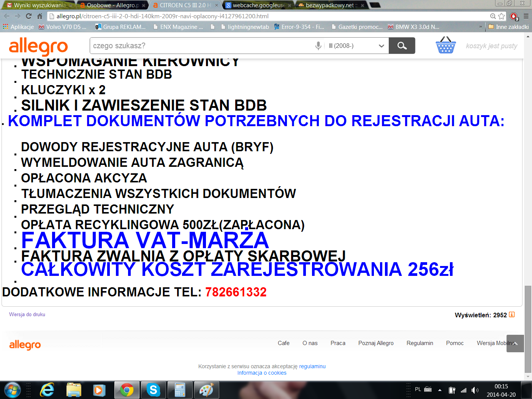The height and width of the screenshot is (399, 532).
Task: Open the Informacja o cookies link
Action: coord(262,373)
